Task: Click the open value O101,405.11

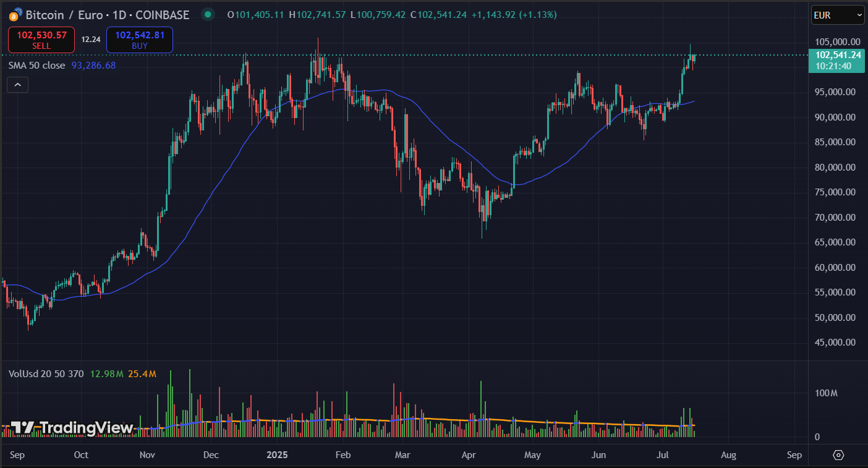Action: [256, 15]
